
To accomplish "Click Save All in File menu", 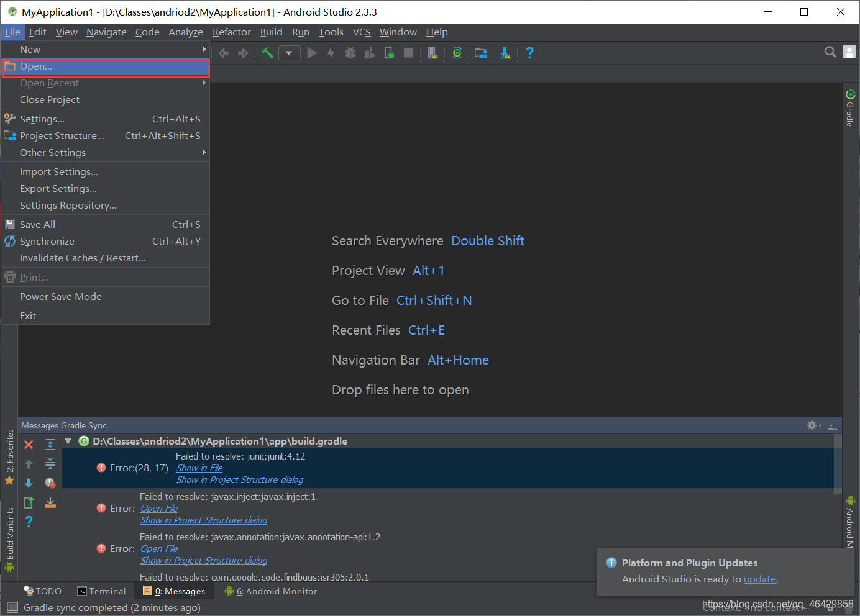I will [x=106, y=225].
